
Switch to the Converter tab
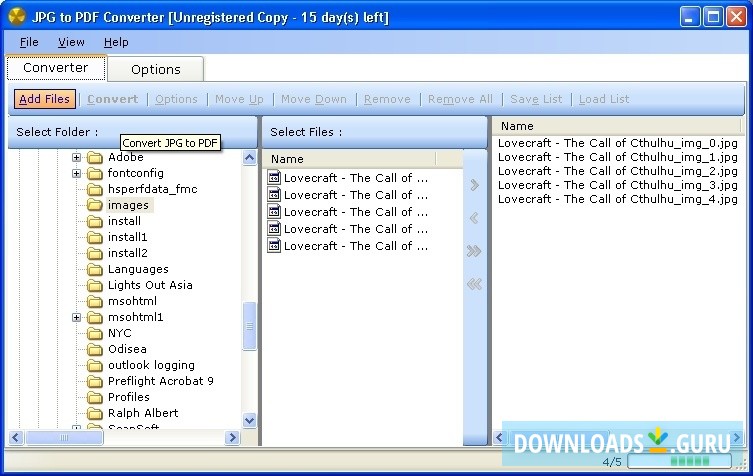click(56, 68)
